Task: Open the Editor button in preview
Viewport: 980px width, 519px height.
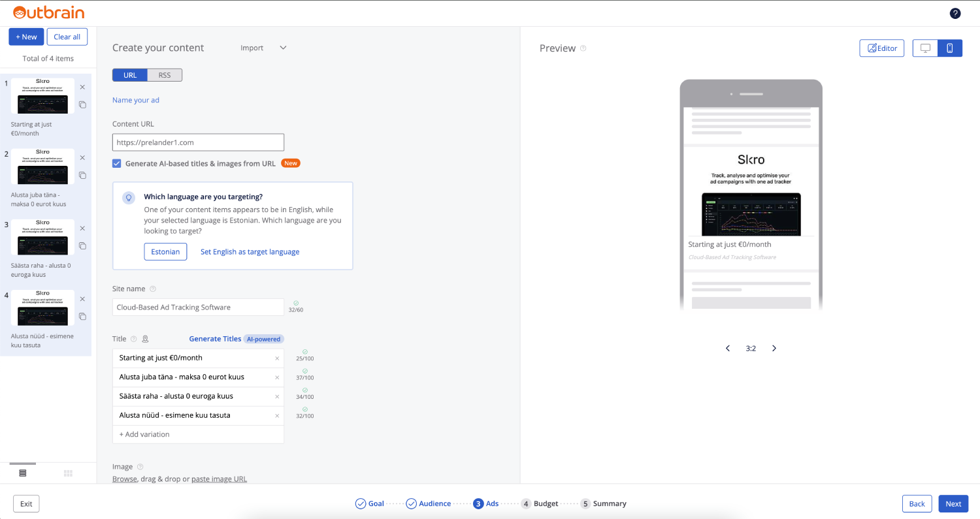Action: pos(882,48)
